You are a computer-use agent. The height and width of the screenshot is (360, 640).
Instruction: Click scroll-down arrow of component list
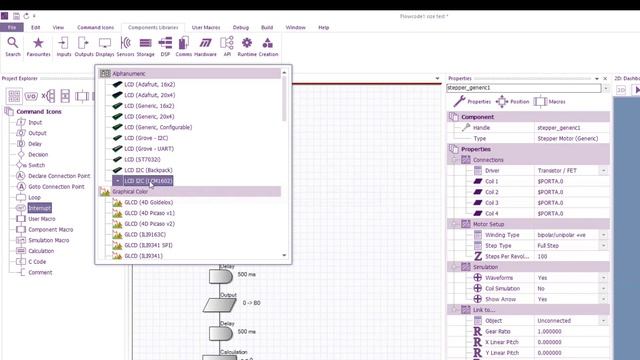(284, 255)
